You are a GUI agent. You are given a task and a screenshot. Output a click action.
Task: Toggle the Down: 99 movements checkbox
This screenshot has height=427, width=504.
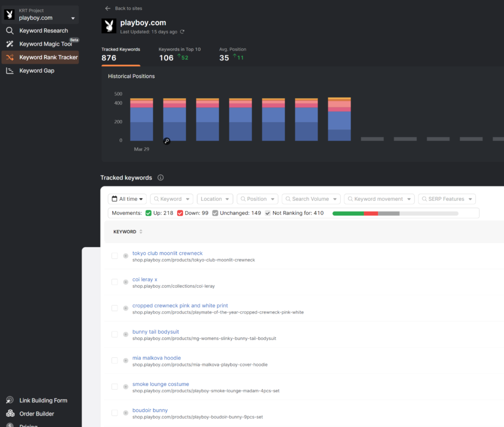[180, 213]
